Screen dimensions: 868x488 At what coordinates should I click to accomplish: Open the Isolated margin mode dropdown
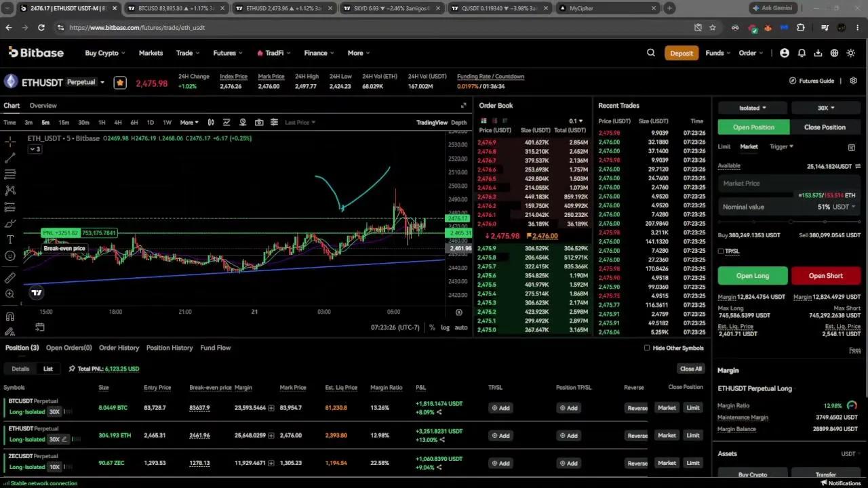click(752, 108)
